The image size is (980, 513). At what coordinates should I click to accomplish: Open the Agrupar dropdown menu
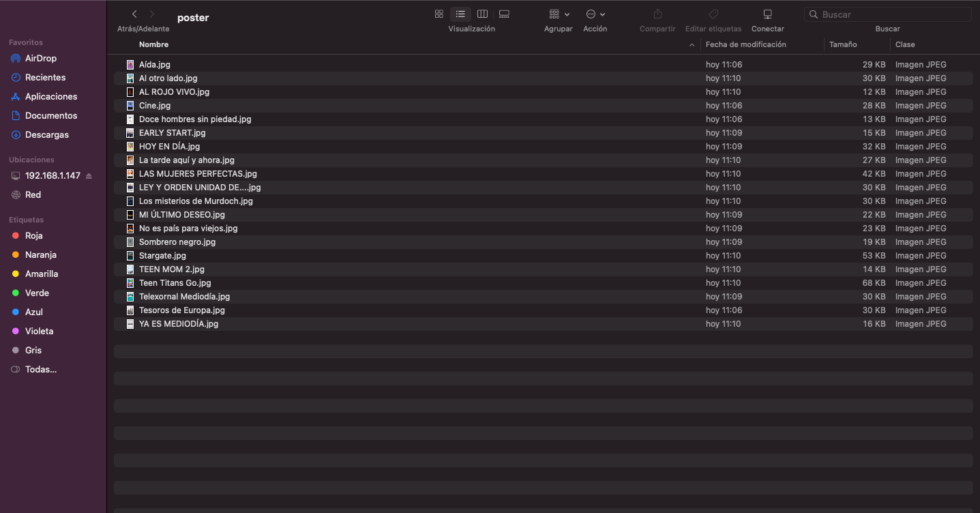tap(559, 14)
